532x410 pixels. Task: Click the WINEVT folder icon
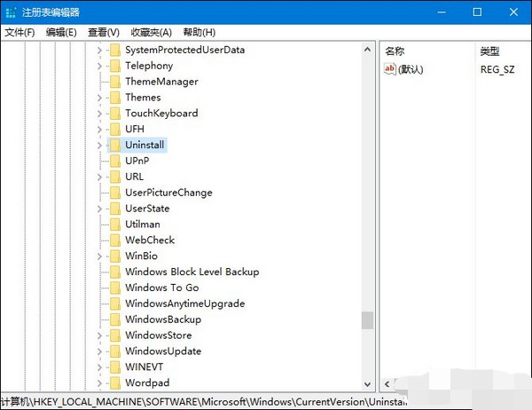(115, 367)
